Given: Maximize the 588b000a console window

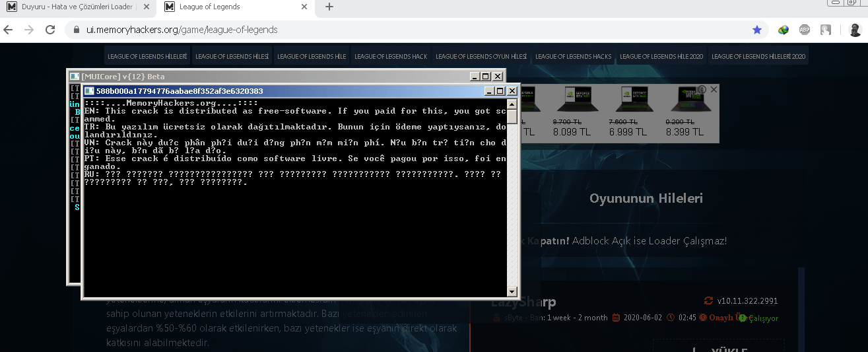Looking at the screenshot, I should coord(500,90).
